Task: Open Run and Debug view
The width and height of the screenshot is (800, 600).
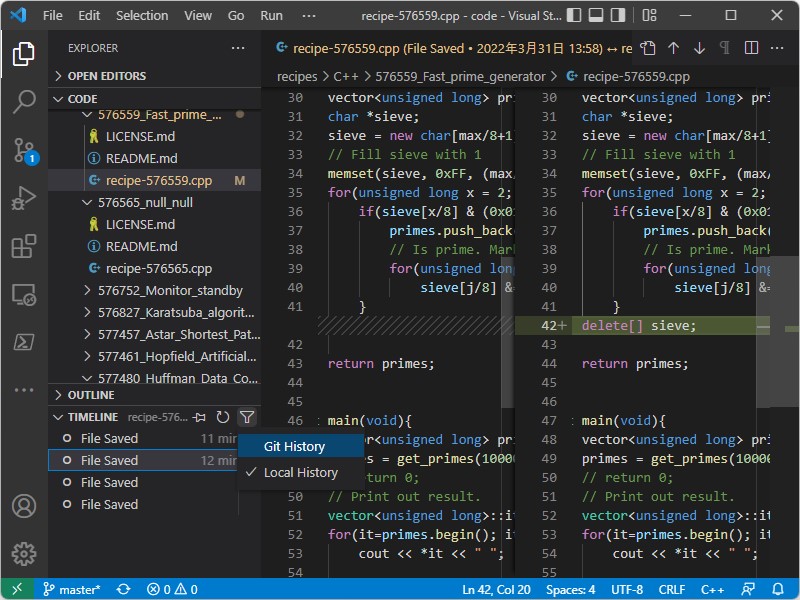Action: (x=24, y=198)
